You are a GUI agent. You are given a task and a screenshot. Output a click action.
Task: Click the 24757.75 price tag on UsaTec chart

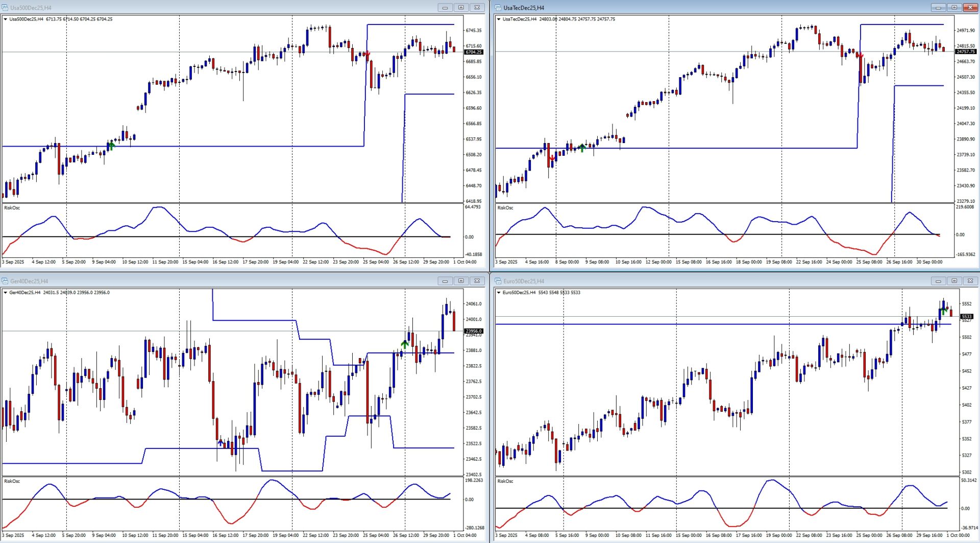[x=966, y=52]
